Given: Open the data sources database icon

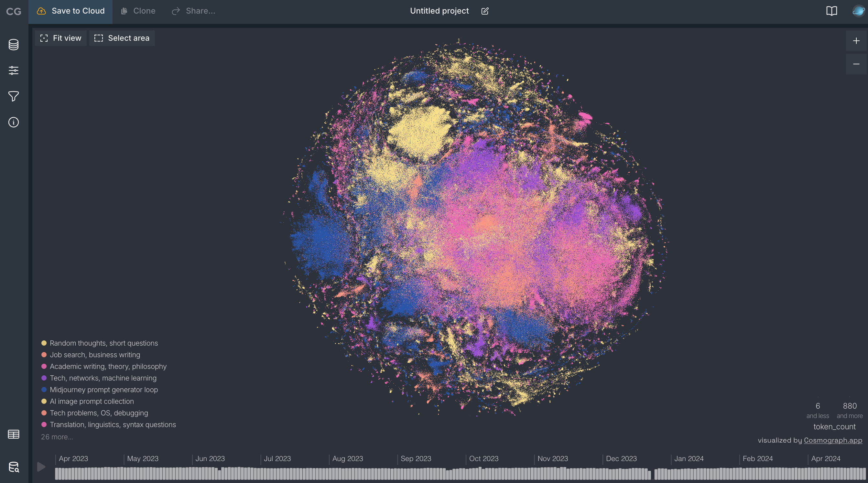Looking at the screenshot, I should [14, 45].
